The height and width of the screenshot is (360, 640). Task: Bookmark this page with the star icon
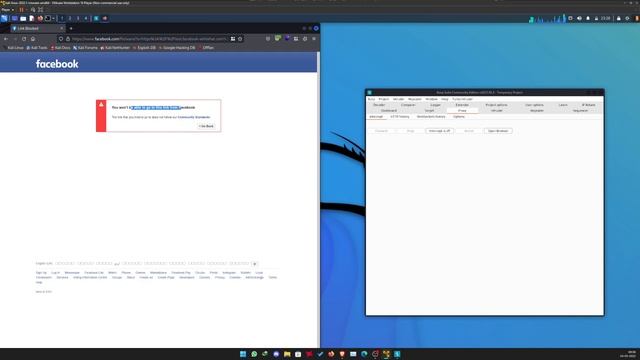[240, 39]
